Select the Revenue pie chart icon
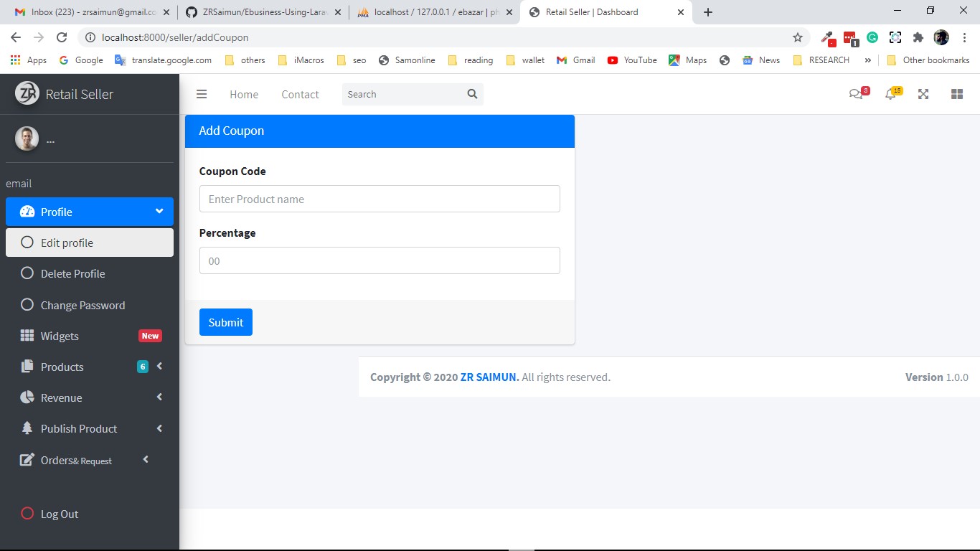980x551 pixels. coord(27,397)
